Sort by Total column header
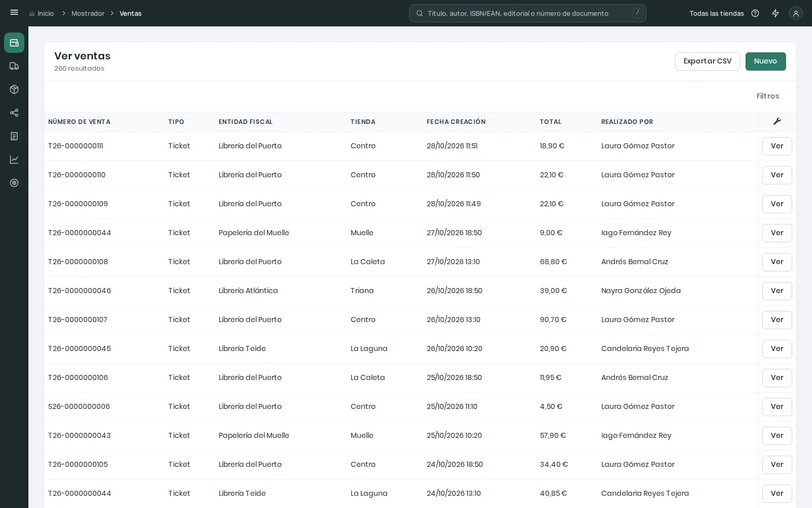The width and height of the screenshot is (812, 508). click(550, 122)
